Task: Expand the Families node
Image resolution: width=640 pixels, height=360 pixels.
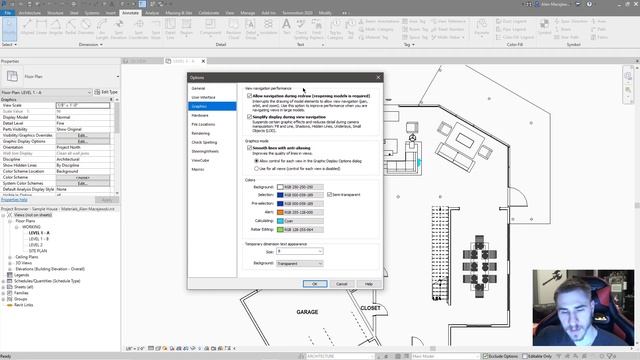Action: [3, 293]
